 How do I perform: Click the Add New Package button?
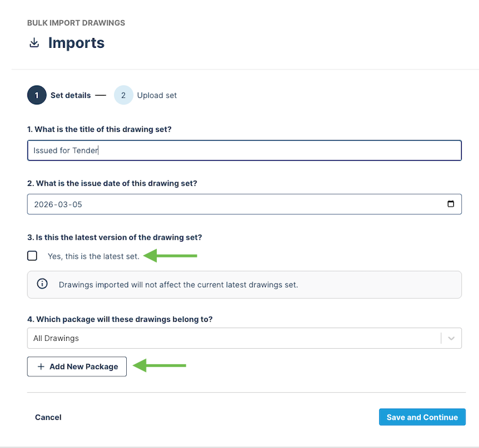click(77, 366)
